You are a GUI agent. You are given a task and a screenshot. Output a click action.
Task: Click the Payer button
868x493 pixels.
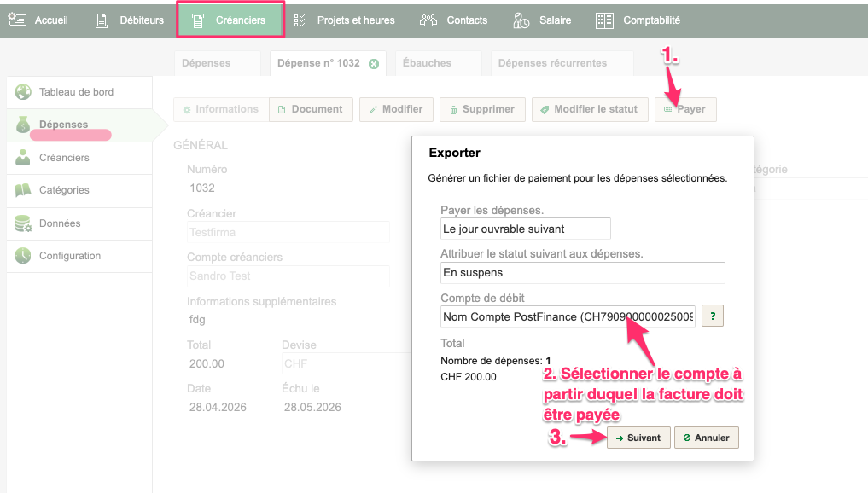click(x=686, y=109)
